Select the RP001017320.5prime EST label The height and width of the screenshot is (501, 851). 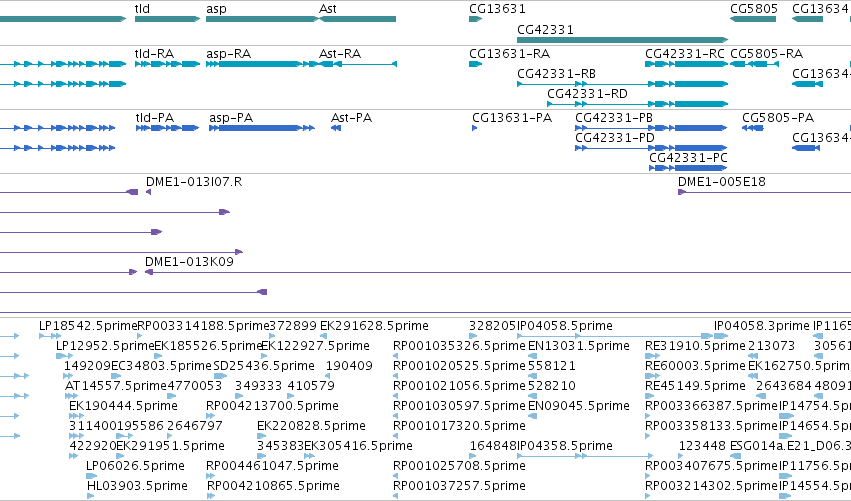coord(459,426)
